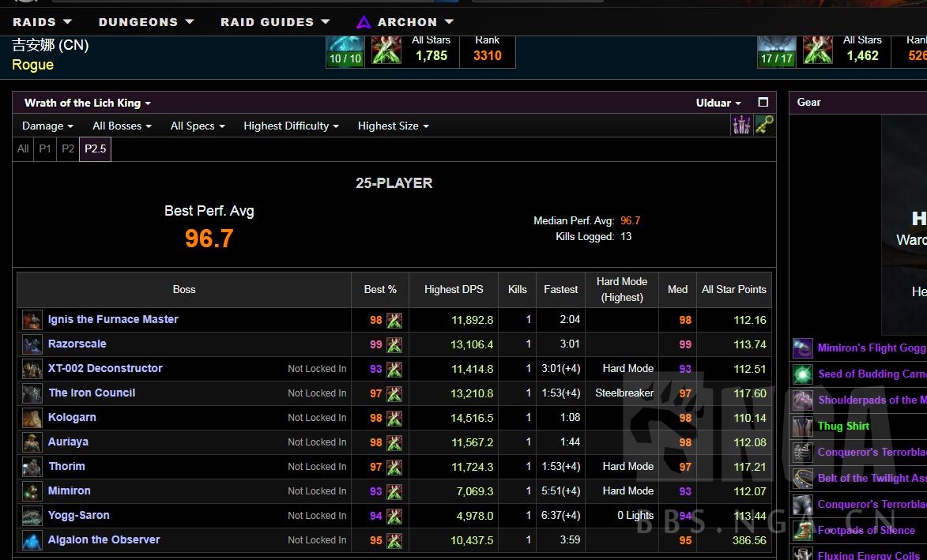Click the spec icon in Razorscale row

point(394,345)
